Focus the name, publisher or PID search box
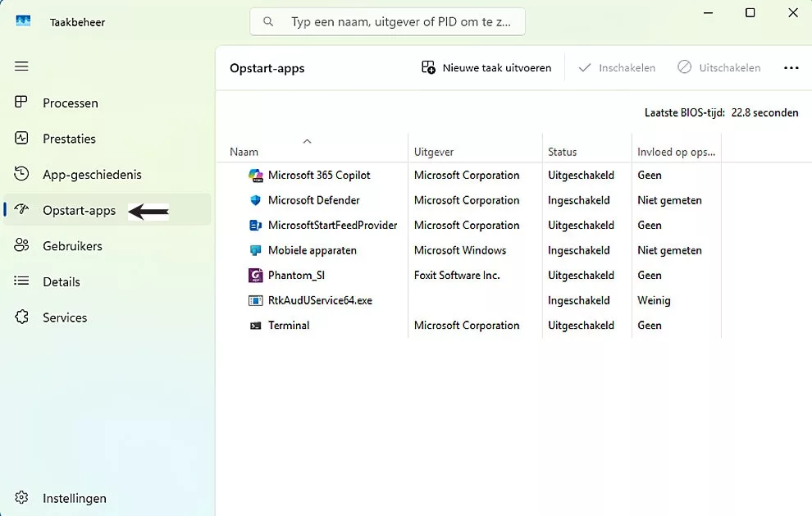 [x=387, y=22]
